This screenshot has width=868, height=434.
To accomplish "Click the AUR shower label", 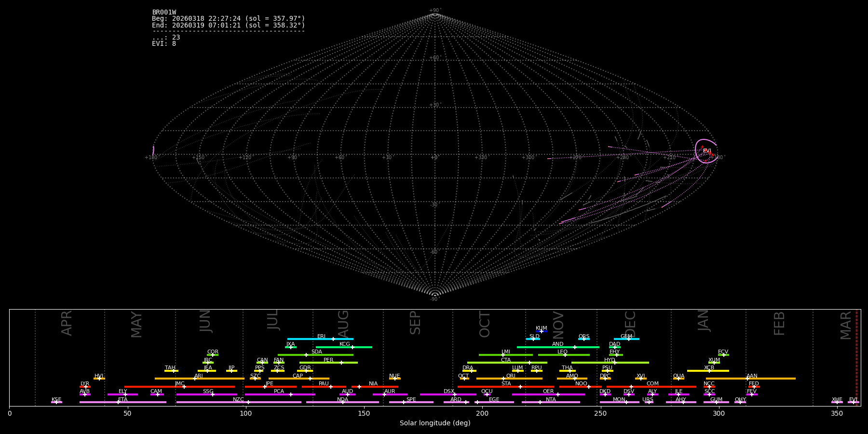I will 390,392.
